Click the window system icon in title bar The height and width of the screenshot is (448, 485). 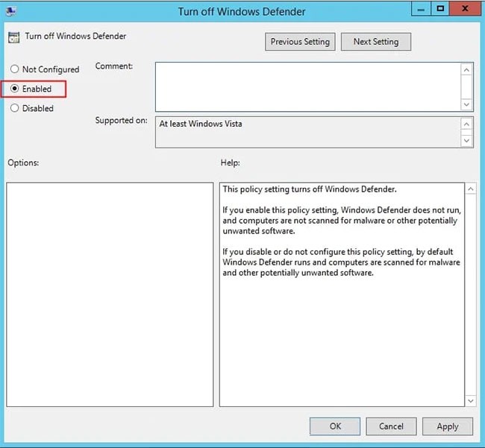[x=10, y=11]
